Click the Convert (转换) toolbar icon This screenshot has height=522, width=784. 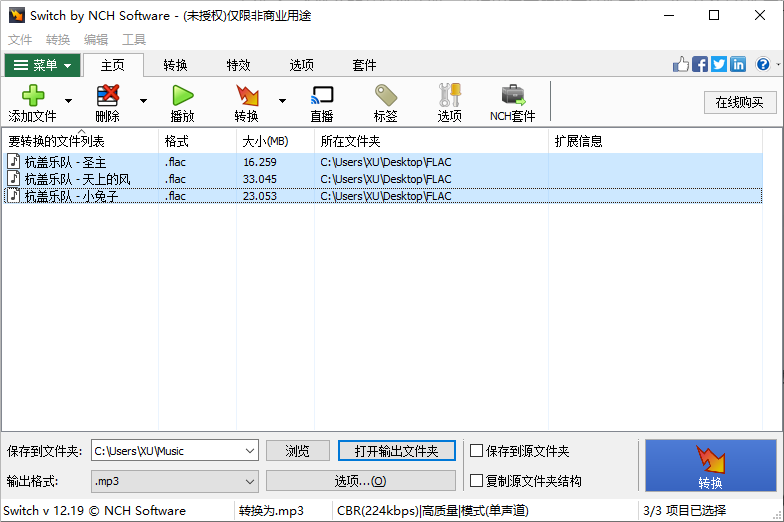click(247, 95)
